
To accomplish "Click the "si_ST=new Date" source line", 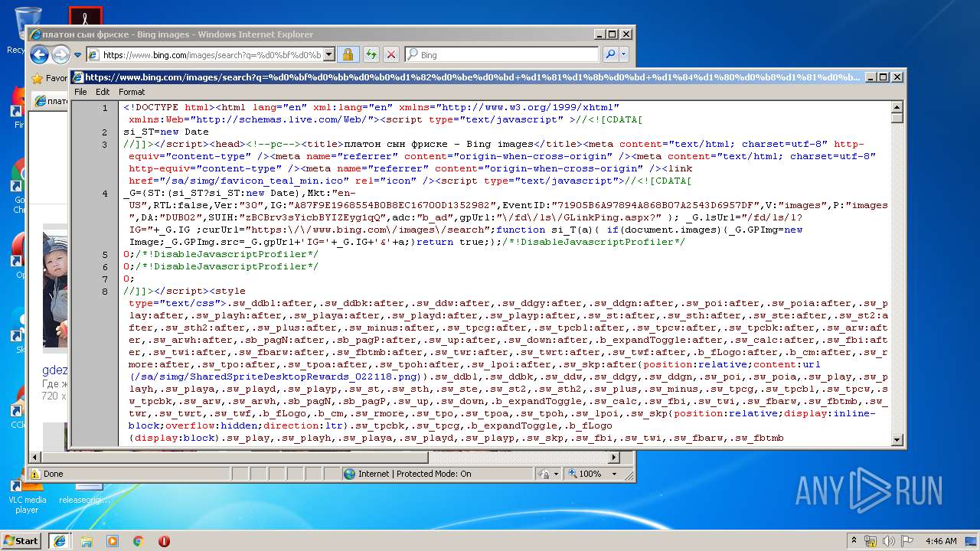I will 165,132.
